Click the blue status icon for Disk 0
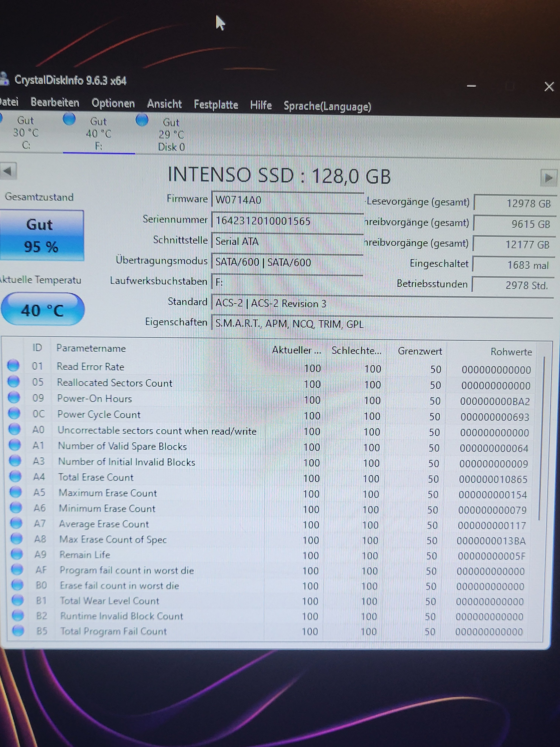 point(142,120)
